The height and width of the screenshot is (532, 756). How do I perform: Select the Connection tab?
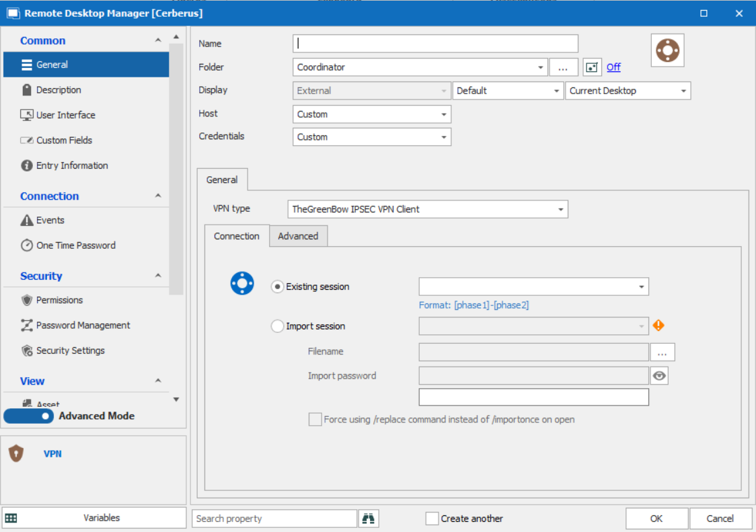237,236
